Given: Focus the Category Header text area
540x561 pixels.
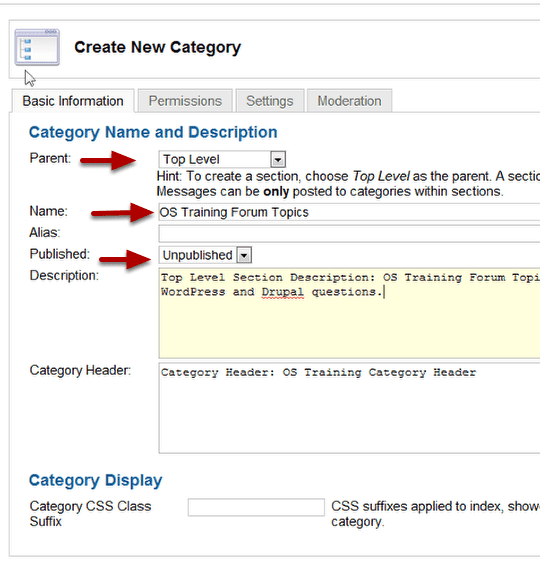Looking at the screenshot, I should (x=349, y=408).
